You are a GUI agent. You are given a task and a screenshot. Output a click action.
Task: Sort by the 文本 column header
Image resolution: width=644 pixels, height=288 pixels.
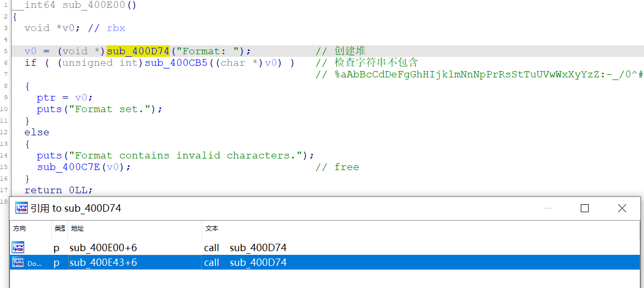tap(211, 229)
